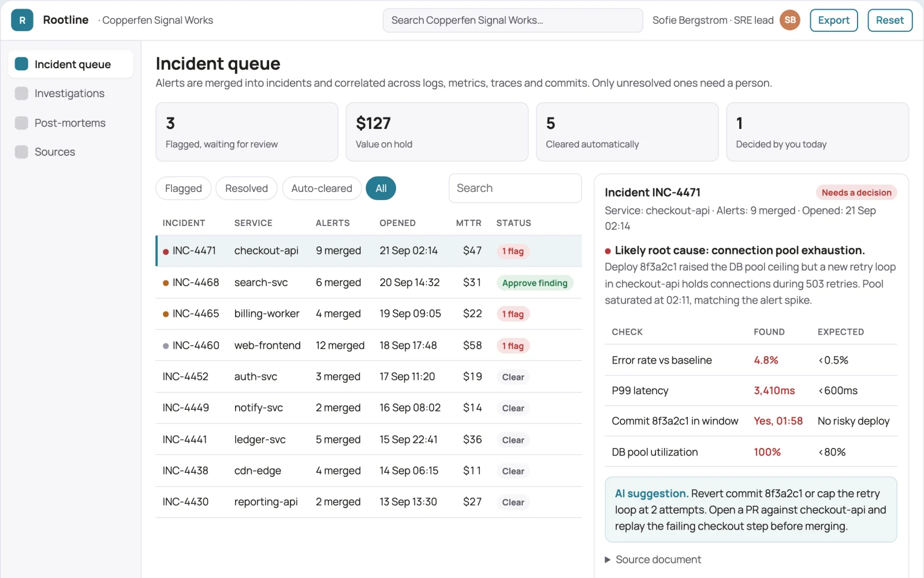Open the Post-mortems menu item
The image size is (924, 578).
pyautogui.click(x=70, y=123)
